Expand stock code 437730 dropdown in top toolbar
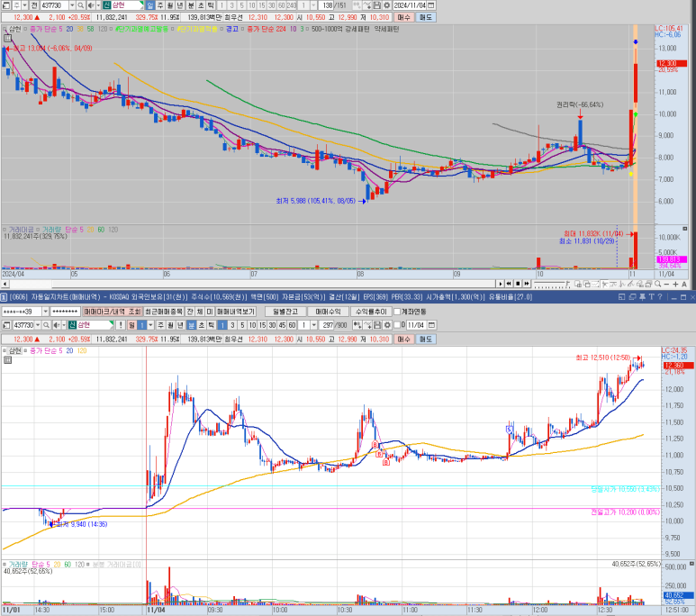This screenshot has height=616, width=696. 72,5
